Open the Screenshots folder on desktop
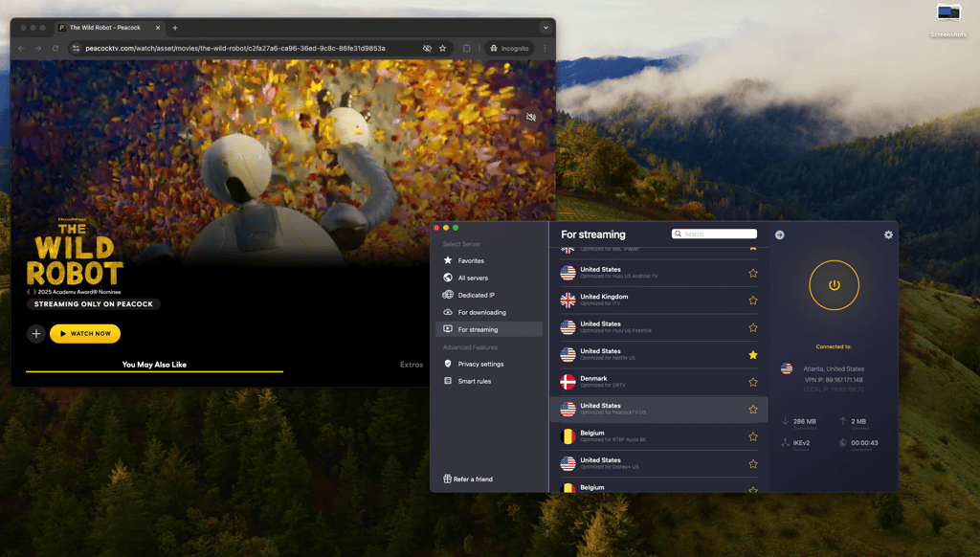The image size is (980, 557). (x=948, y=21)
